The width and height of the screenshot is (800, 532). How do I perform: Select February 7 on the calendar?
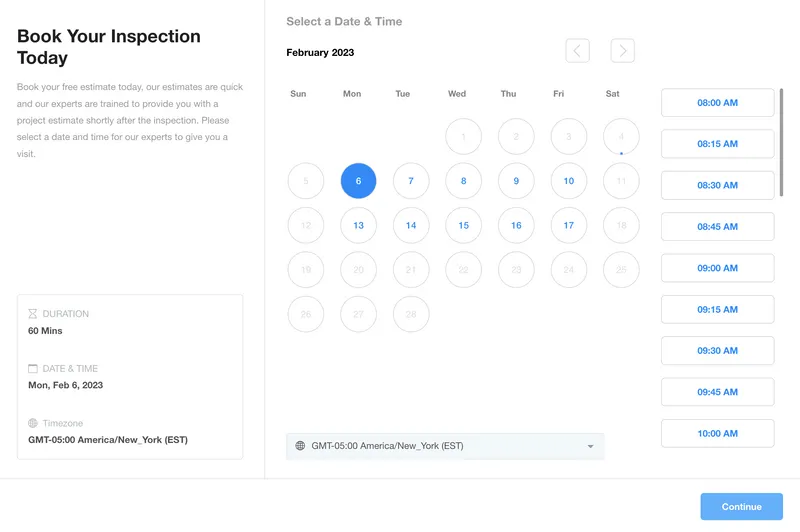point(411,181)
